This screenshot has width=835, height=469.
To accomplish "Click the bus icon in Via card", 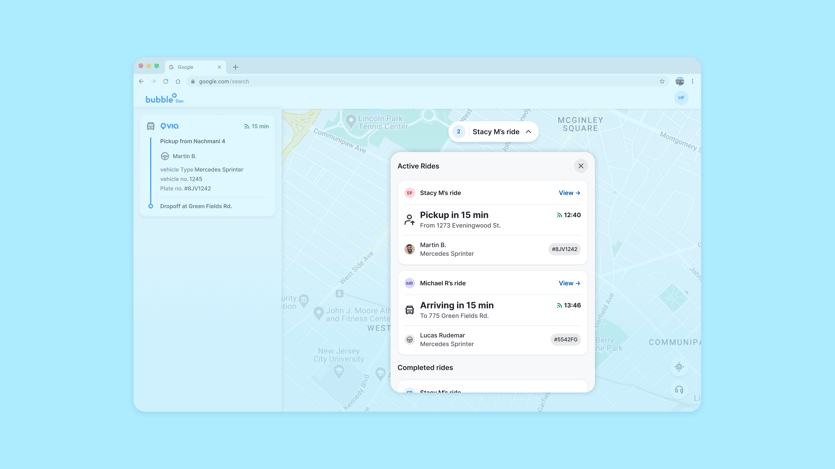I will pyautogui.click(x=151, y=127).
